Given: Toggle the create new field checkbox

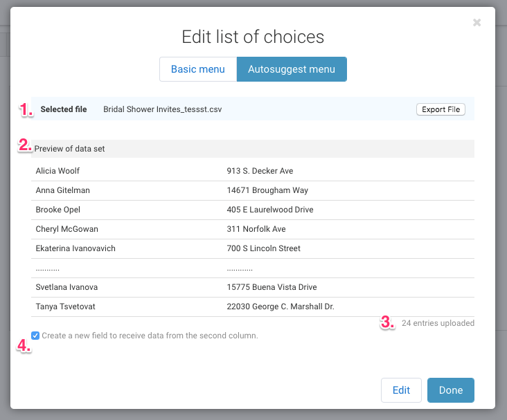Looking at the screenshot, I should click(35, 336).
